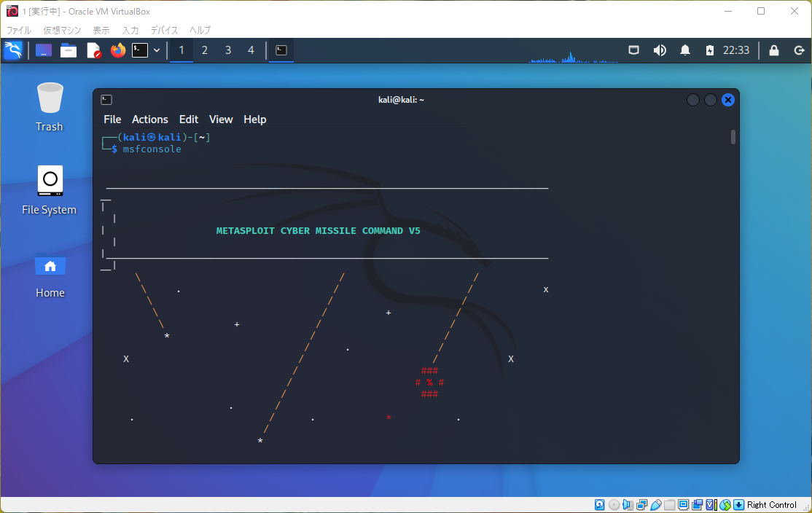Open the Kali dragon applications menu
The height and width of the screenshot is (513, 812).
tap(13, 50)
